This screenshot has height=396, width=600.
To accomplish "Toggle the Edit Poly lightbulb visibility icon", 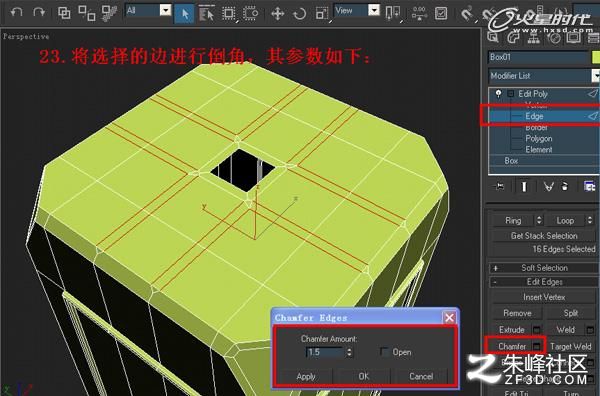I will [498, 93].
